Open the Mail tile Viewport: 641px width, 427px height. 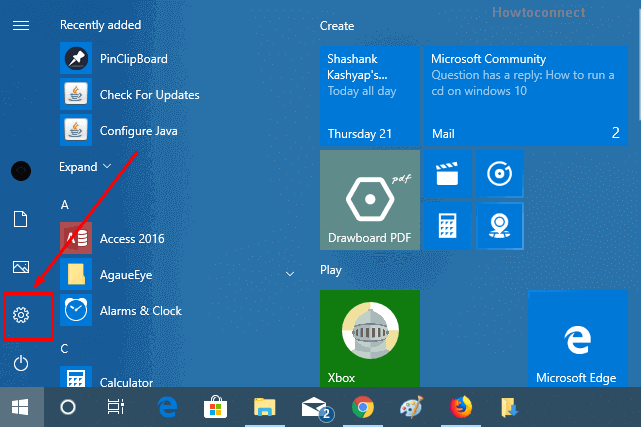coord(526,96)
